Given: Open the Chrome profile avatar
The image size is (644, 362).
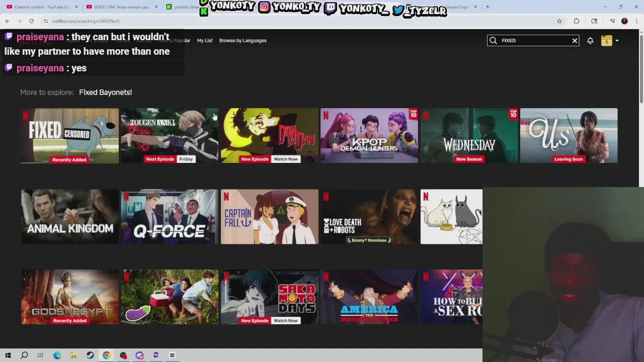Looking at the screenshot, I should click(x=624, y=21).
